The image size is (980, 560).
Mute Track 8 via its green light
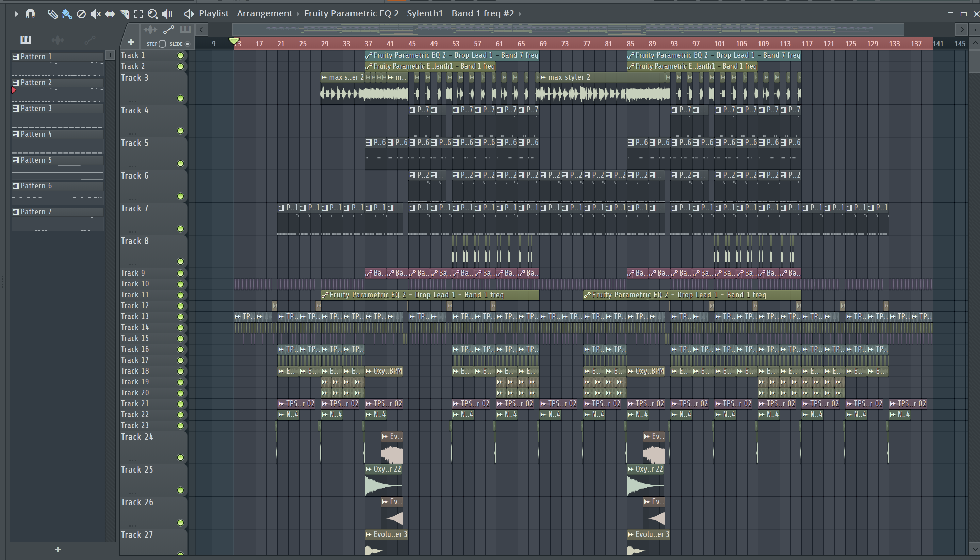pos(180,262)
